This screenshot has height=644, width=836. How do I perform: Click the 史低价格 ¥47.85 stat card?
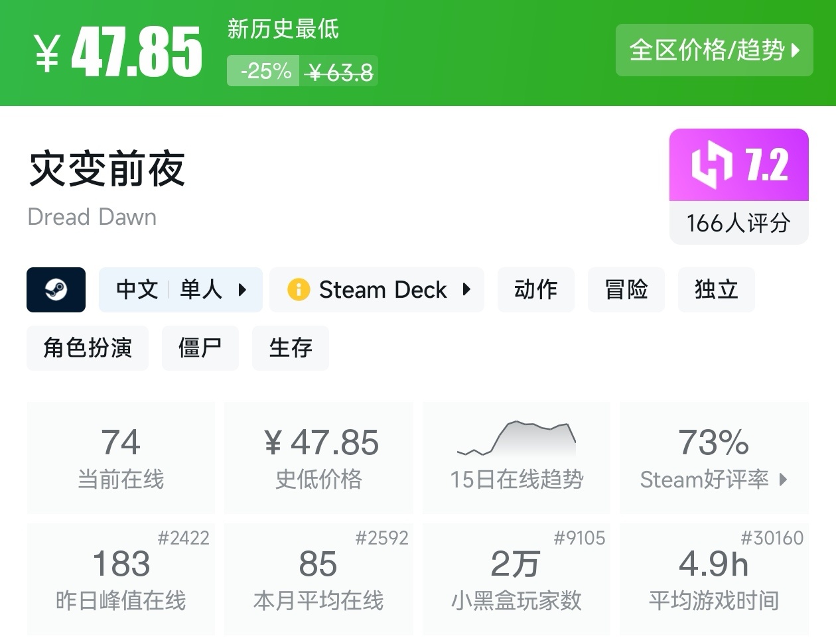318,458
